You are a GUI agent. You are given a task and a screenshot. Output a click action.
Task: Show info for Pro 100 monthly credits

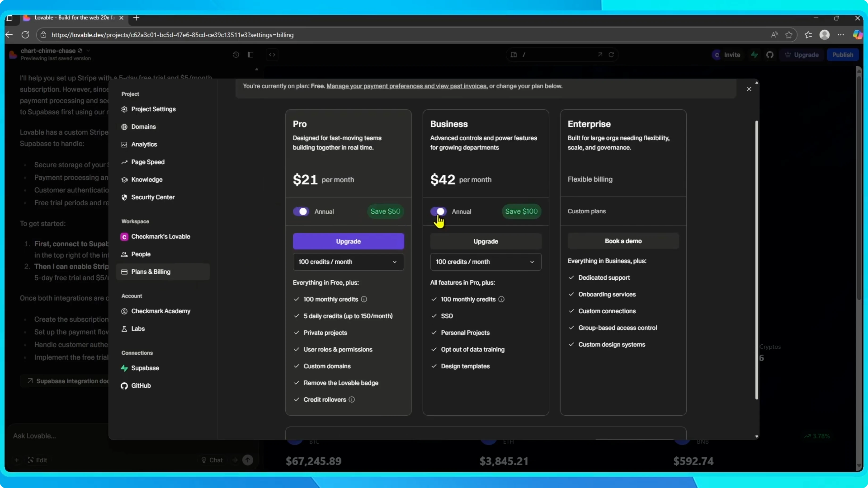coord(364,299)
